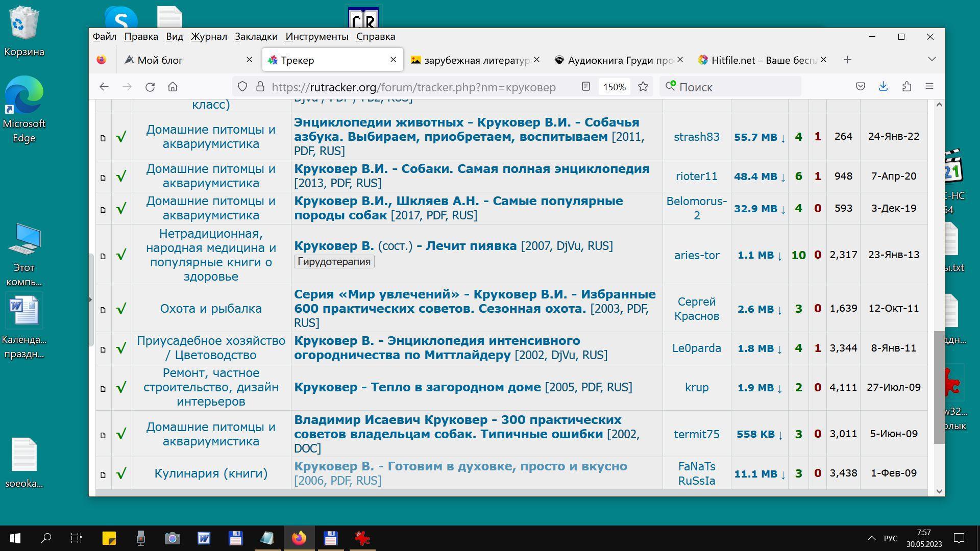The width and height of the screenshot is (980, 551).
Task: Open new tab with plus button
Action: click(x=847, y=60)
